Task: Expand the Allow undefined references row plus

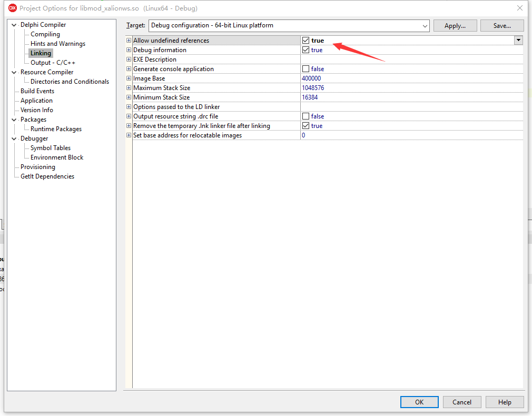Action: point(129,41)
